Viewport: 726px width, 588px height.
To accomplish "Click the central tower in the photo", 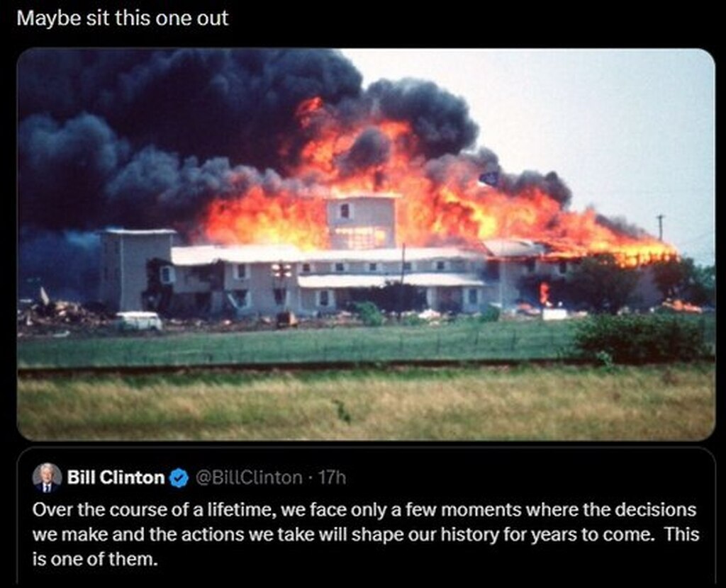I will coord(362,222).
